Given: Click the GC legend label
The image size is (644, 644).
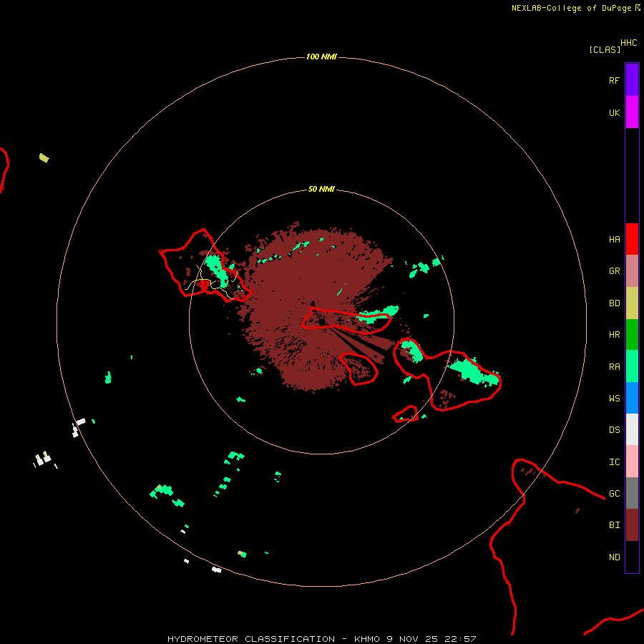Looking at the screenshot, I should [x=614, y=494].
